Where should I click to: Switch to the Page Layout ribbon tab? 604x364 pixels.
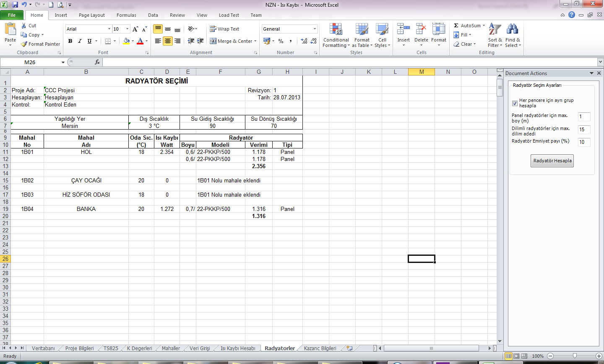(91, 15)
